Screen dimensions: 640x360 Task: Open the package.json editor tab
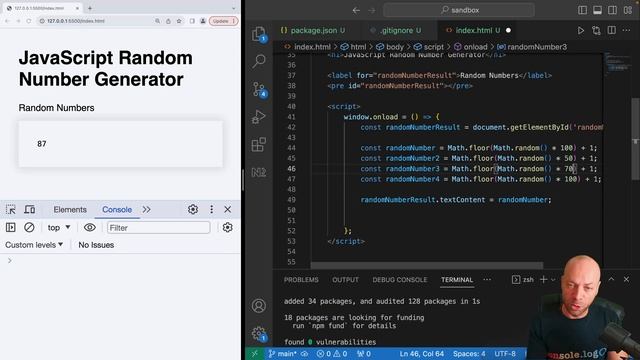pyautogui.click(x=313, y=31)
